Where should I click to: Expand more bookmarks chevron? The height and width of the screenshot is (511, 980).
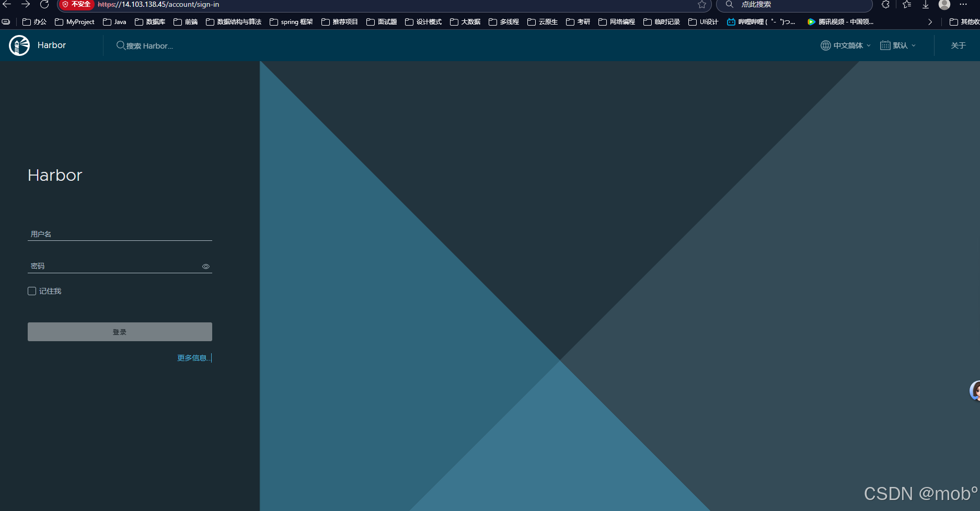coord(930,22)
